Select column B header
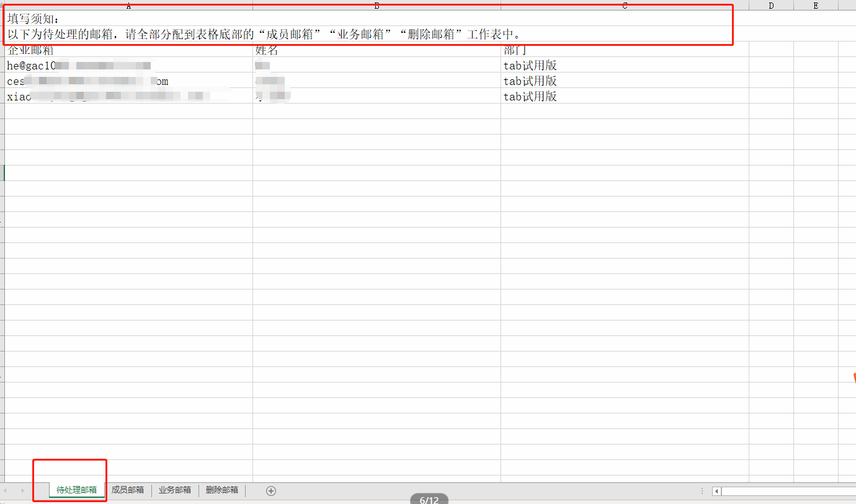 tap(377, 6)
